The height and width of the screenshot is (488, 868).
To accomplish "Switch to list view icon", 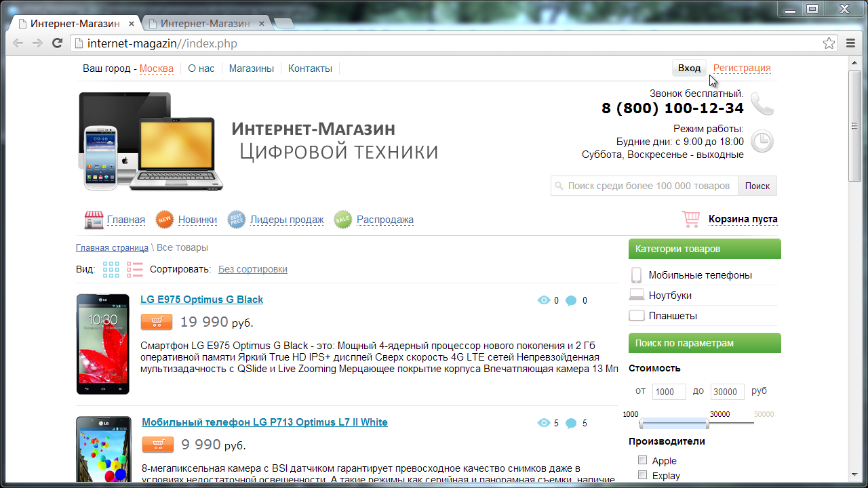I will click(134, 269).
